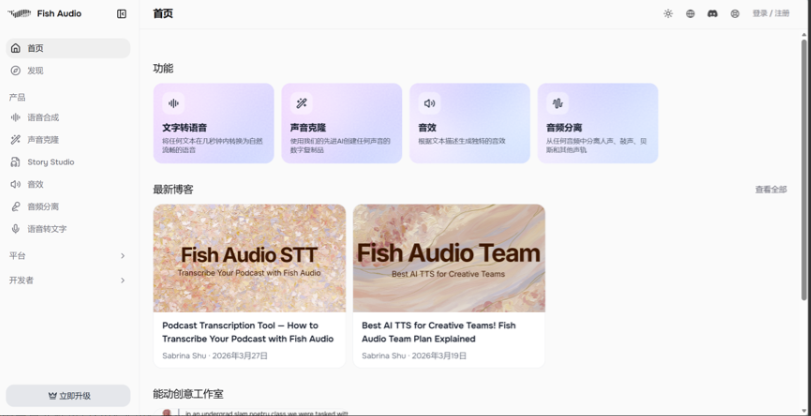
Task: Click the support face icon in header
Action: click(x=735, y=14)
